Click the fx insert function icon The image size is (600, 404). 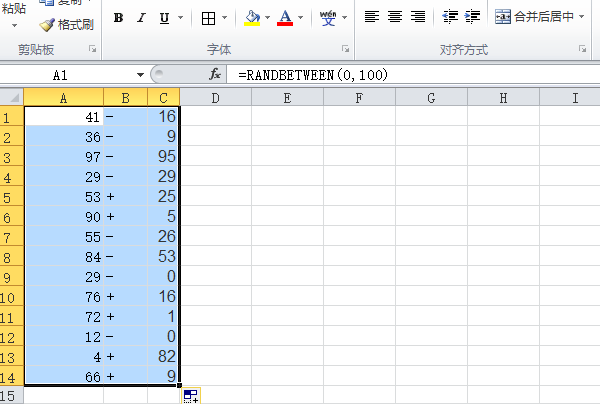[x=215, y=74]
